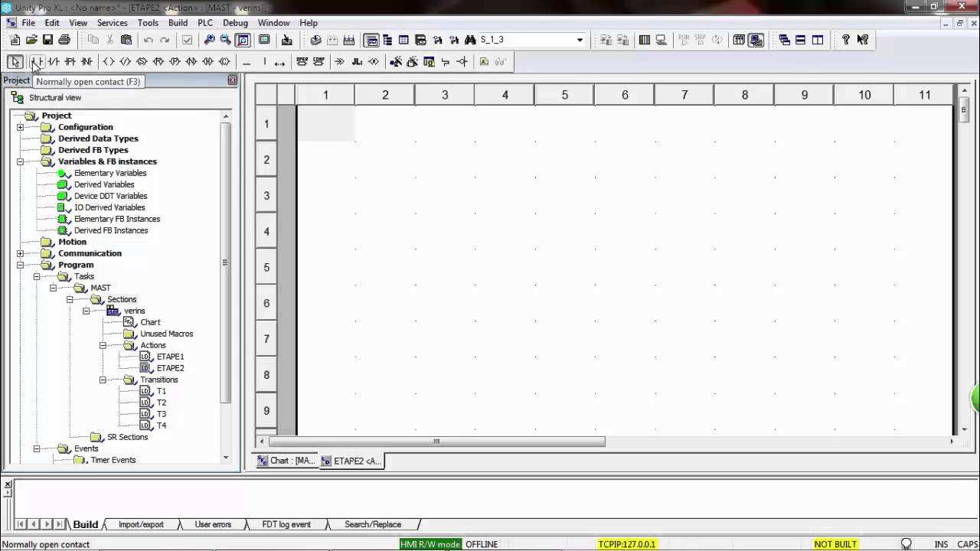The image size is (980, 551).
Task: Open the Import/export output tab
Action: (x=141, y=524)
